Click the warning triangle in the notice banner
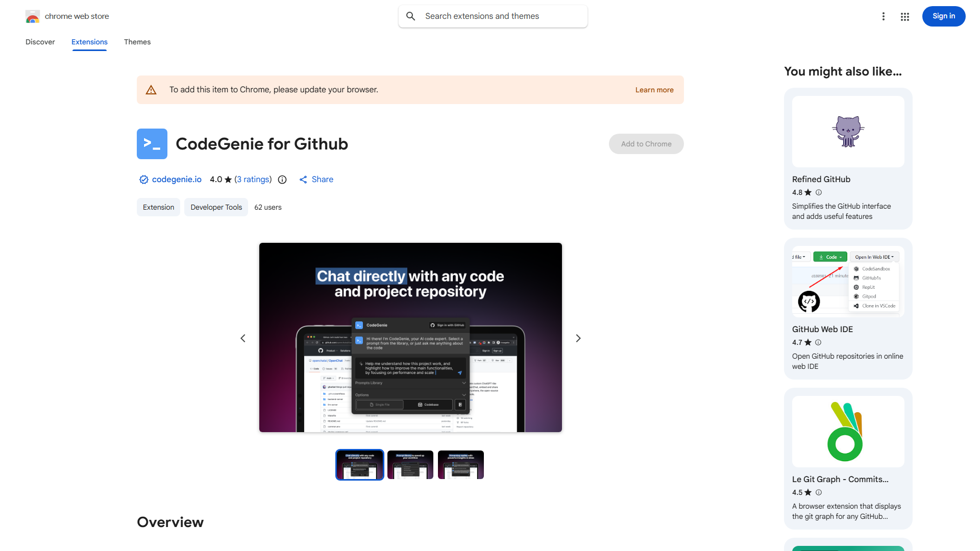The image size is (980, 551). (x=151, y=89)
